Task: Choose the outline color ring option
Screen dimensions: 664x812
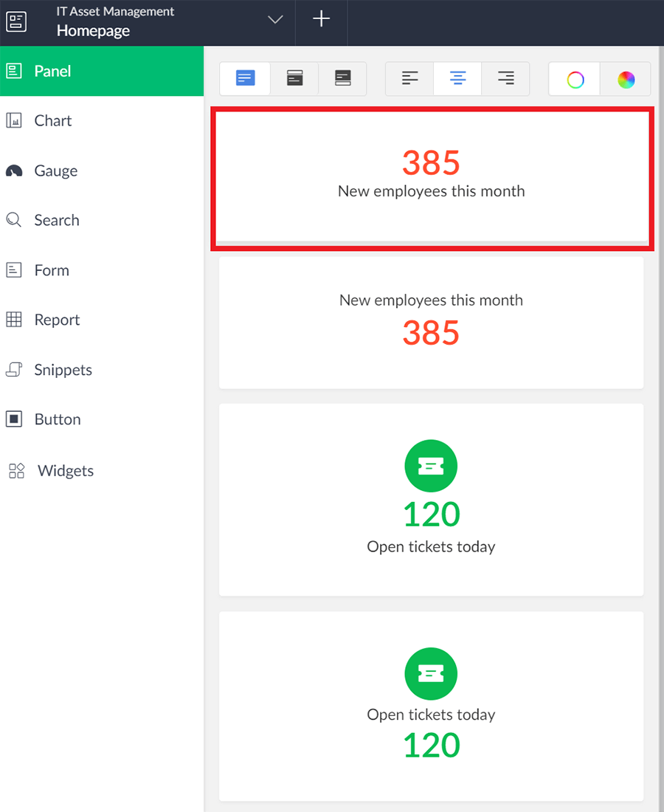Action: tap(575, 79)
